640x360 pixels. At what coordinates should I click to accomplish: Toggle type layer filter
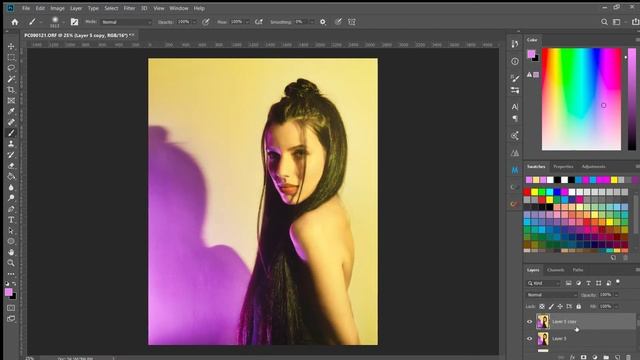coord(588,283)
